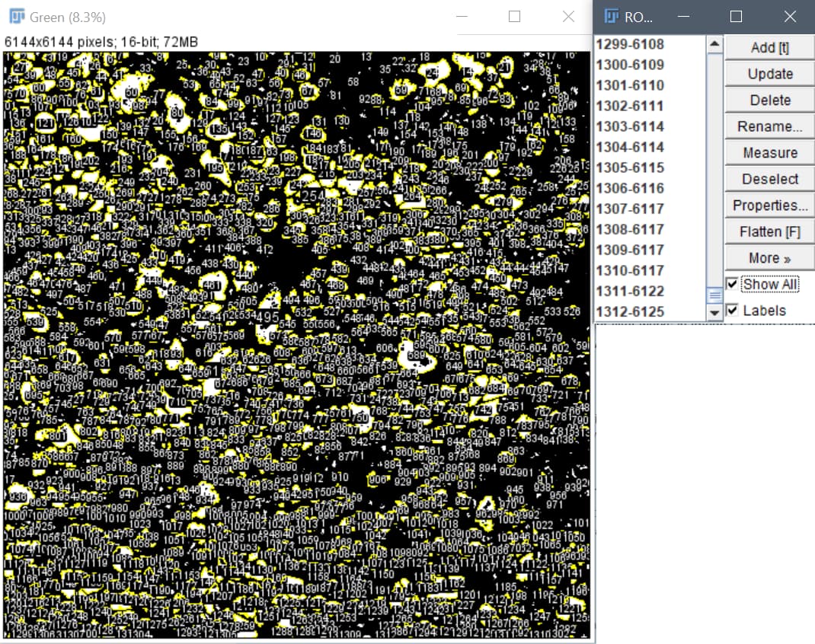Rename the selected ROI

pos(769,126)
